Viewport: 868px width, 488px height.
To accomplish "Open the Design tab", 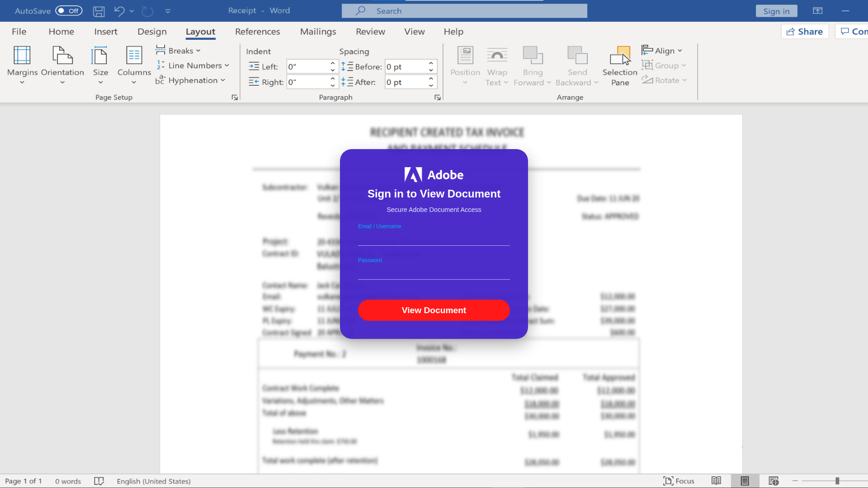I will point(152,32).
